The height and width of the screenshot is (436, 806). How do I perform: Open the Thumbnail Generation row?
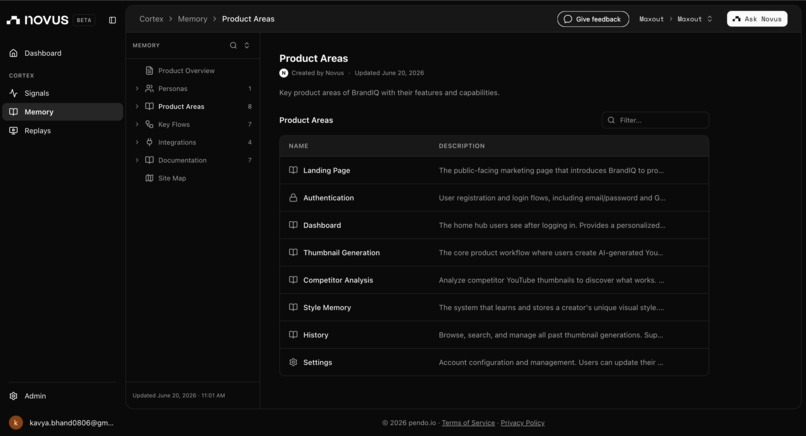[x=494, y=252]
